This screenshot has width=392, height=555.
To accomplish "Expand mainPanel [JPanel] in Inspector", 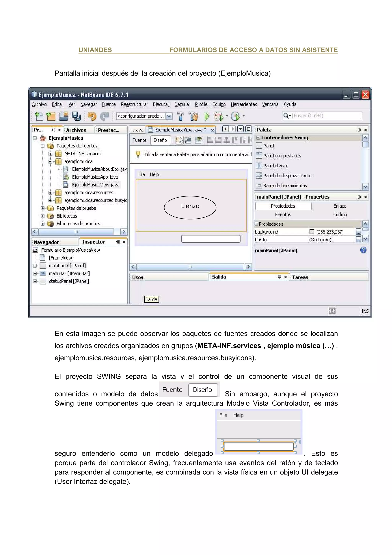I will coord(35,266).
